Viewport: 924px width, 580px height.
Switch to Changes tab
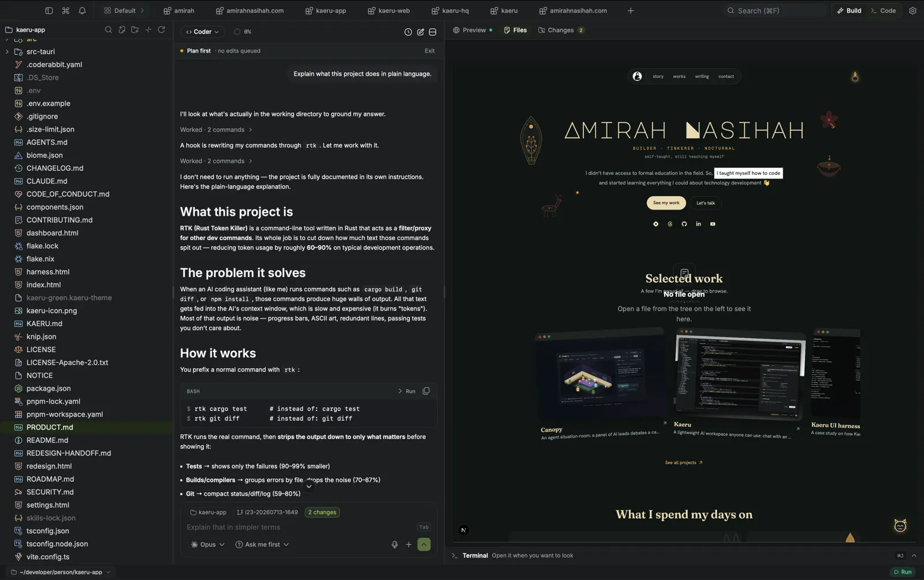(x=561, y=30)
